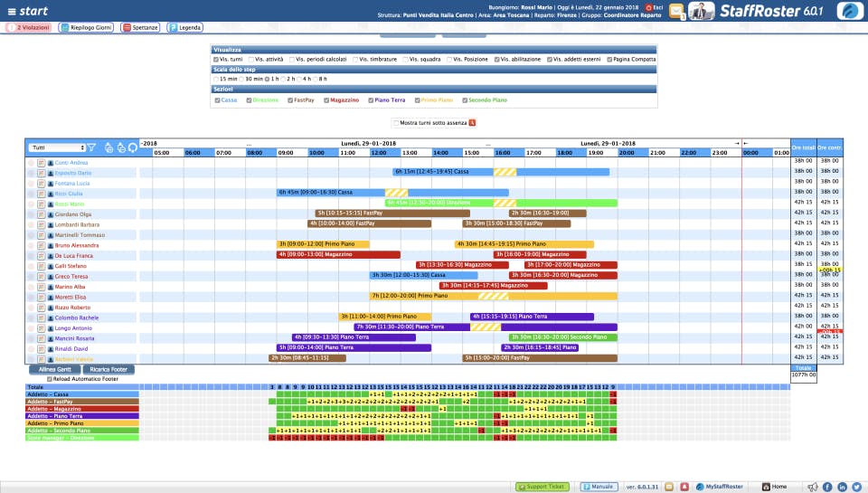Toggle the Pagina Compatta checkbox
The image size is (868, 493).
click(x=609, y=60)
